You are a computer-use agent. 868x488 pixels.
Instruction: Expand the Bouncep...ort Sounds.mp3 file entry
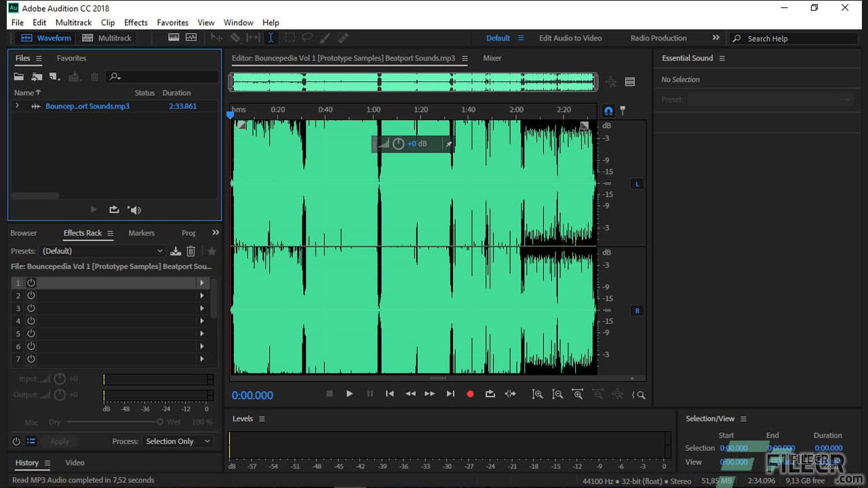17,106
